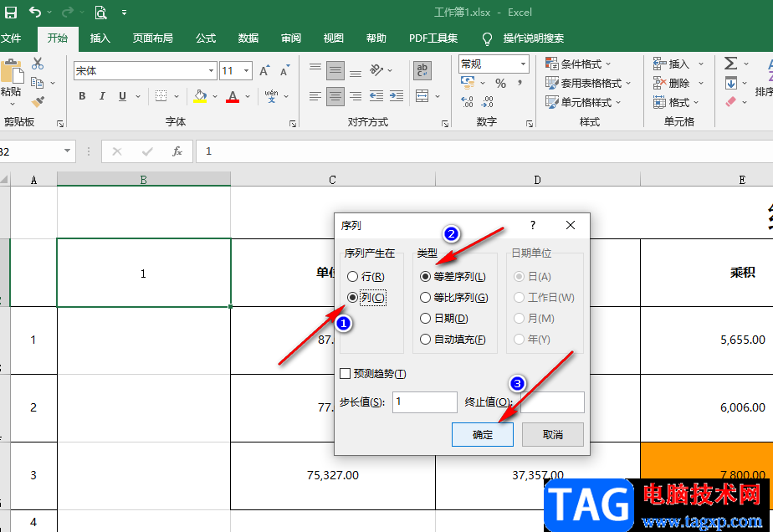The image size is (773, 532).
Task: Click 确定 button in 序列 dialog
Action: (x=483, y=434)
